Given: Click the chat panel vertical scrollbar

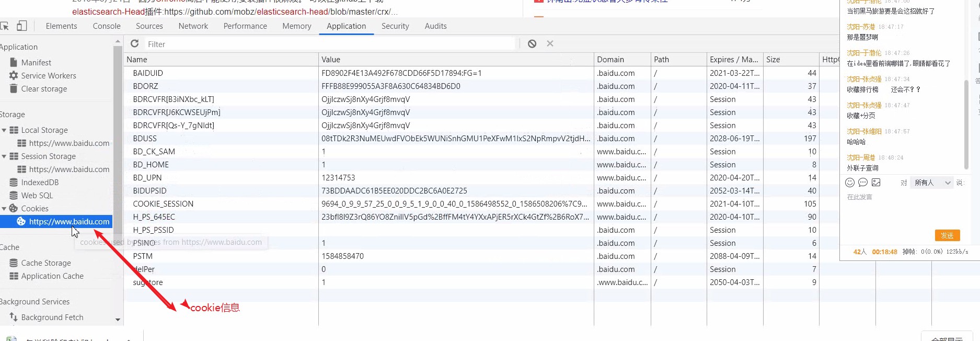Looking at the screenshot, I should point(966,124).
